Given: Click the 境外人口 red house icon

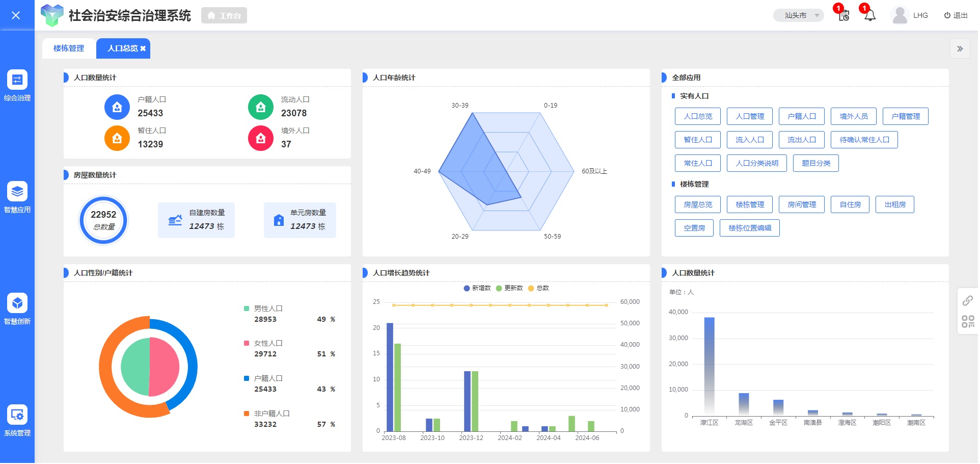Looking at the screenshot, I should pyautogui.click(x=261, y=138).
